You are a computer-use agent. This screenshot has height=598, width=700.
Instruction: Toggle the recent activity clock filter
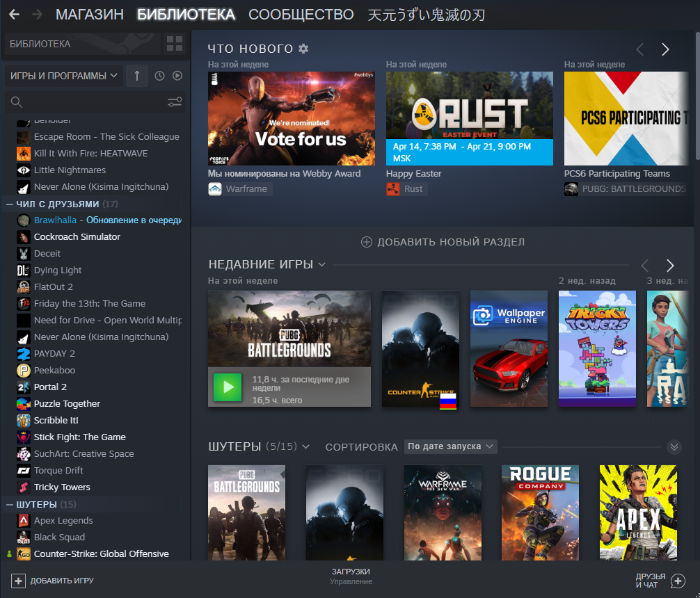coord(159,76)
